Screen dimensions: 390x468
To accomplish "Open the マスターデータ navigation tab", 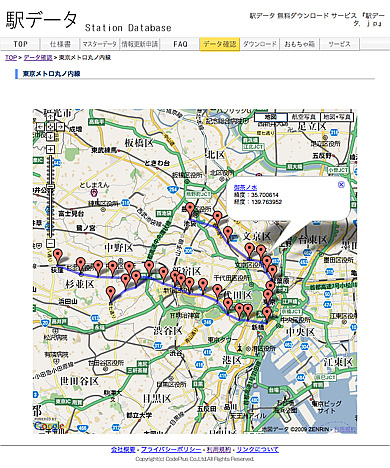I will click(x=99, y=44).
